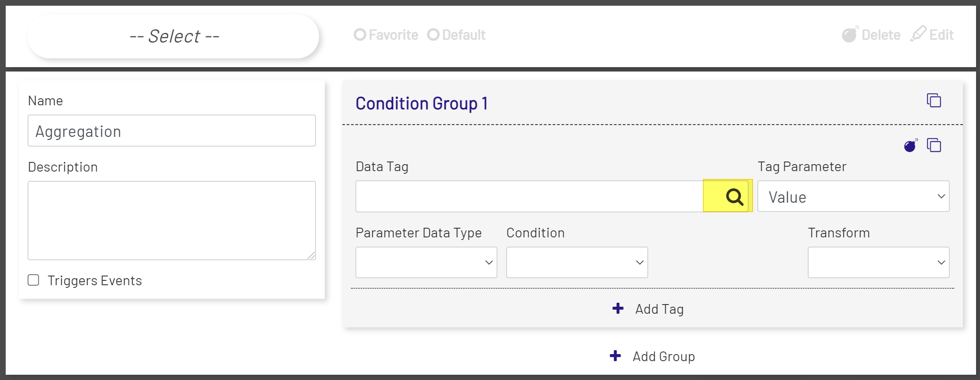Select the Default radio button
980x380 pixels.
(433, 34)
